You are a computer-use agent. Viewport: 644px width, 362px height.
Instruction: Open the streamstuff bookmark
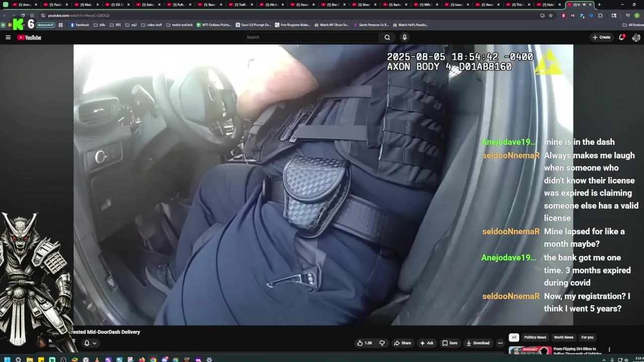[x=45, y=25]
